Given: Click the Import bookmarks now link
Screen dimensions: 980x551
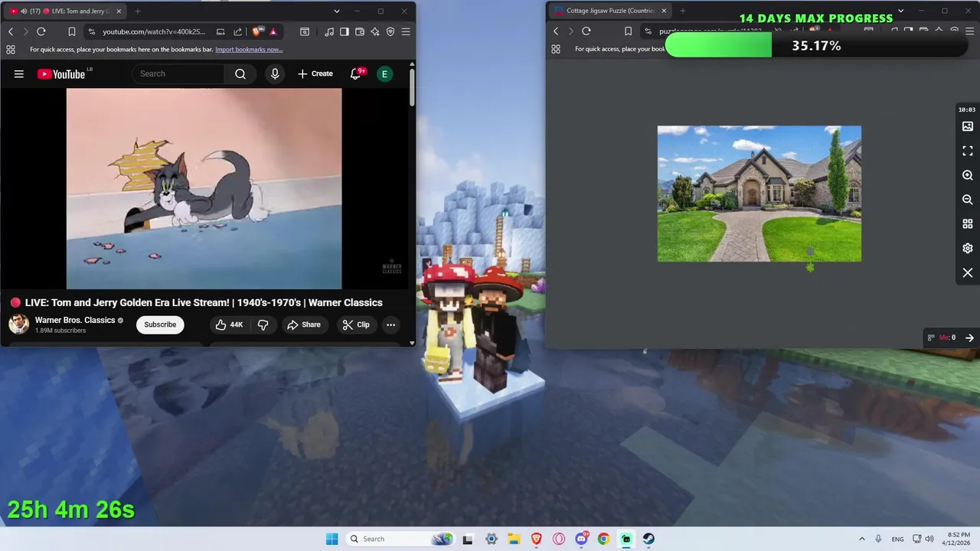Looking at the screenshot, I should [x=249, y=49].
